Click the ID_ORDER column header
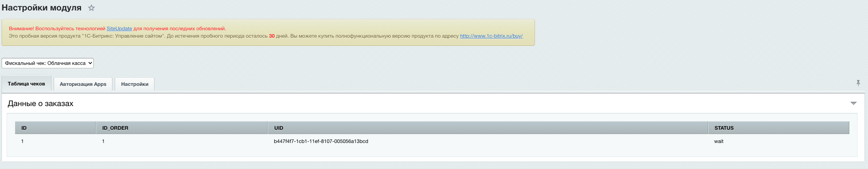The image size is (868, 169). (x=115, y=128)
